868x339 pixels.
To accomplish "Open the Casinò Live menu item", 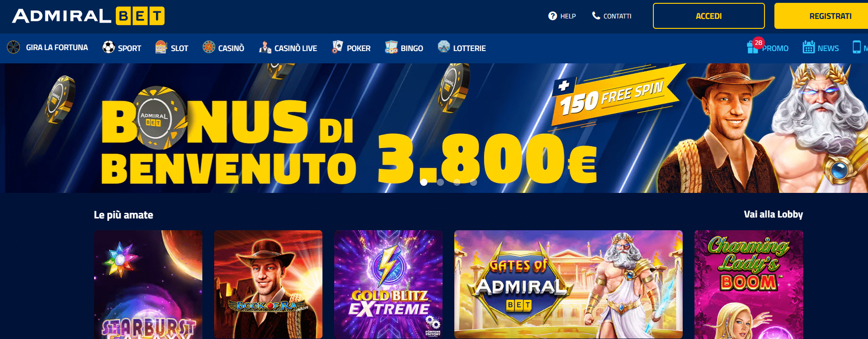I will tap(288, 48).
